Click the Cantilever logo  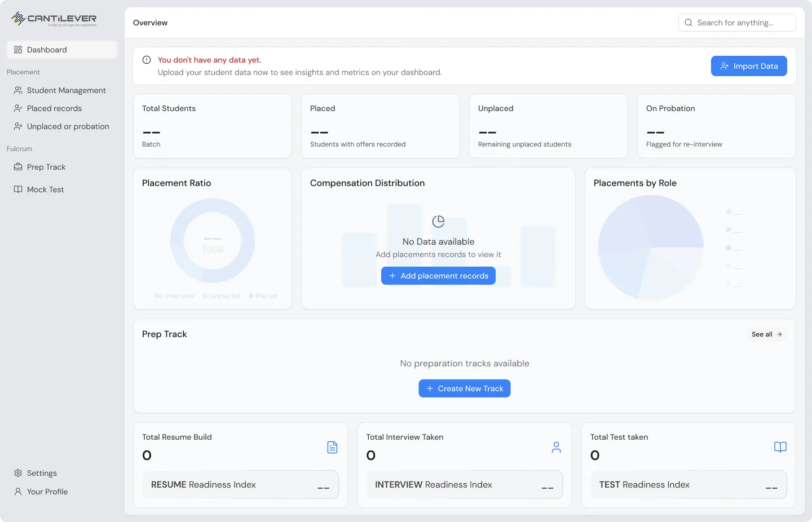coord(54,19)
